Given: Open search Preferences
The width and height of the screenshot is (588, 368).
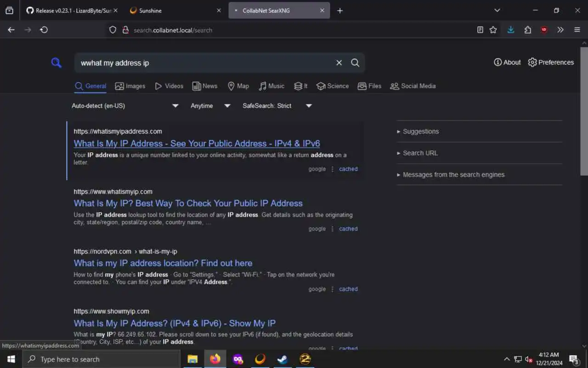Looking at the screenshot, I should coord(551,62).
